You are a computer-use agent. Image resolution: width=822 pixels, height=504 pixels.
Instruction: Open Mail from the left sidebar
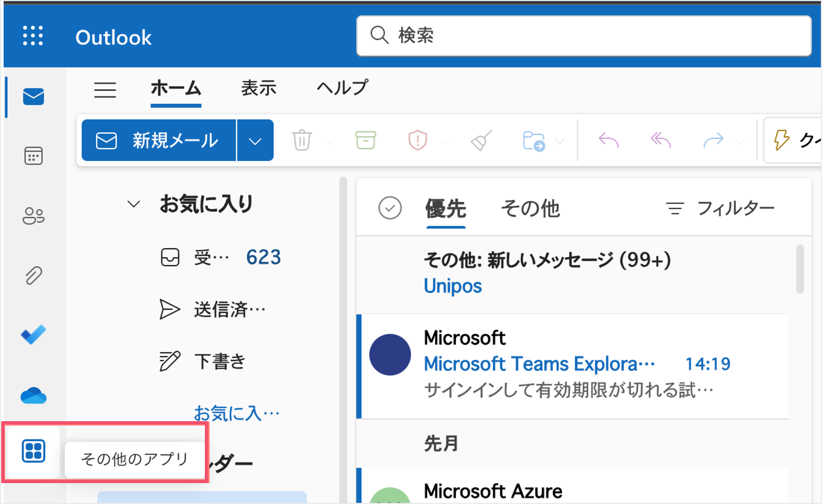pos(33,97)
